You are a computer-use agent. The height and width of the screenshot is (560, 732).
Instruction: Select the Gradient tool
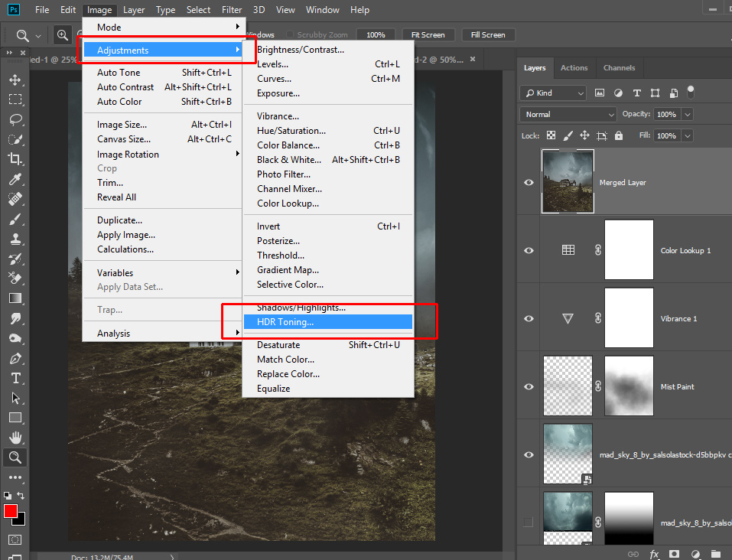(15, 298)
